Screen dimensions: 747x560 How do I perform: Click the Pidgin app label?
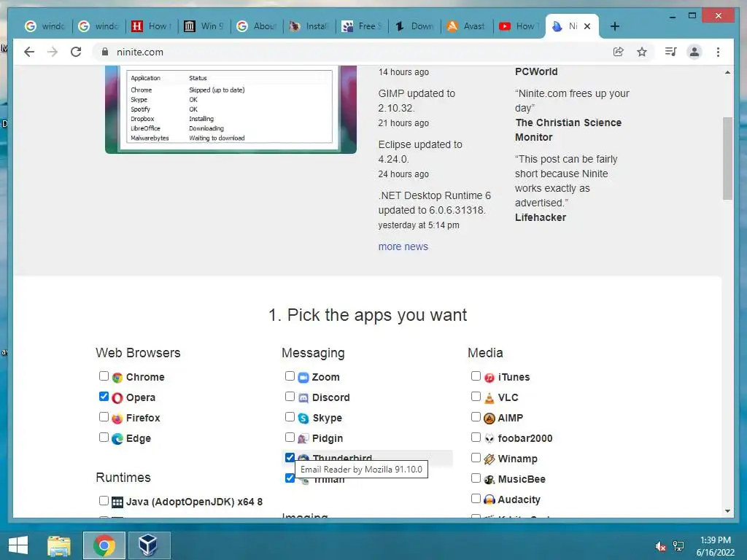click(328, 438)
